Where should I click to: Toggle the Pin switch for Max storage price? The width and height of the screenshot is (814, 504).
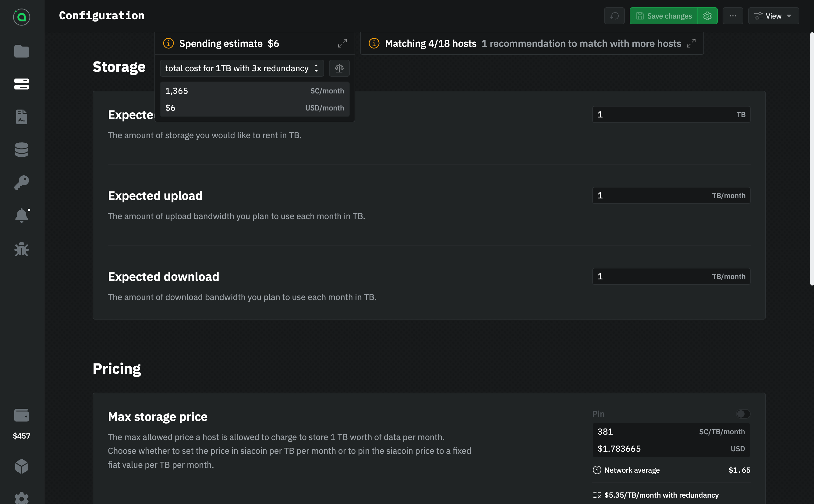[x=743, y=414]
